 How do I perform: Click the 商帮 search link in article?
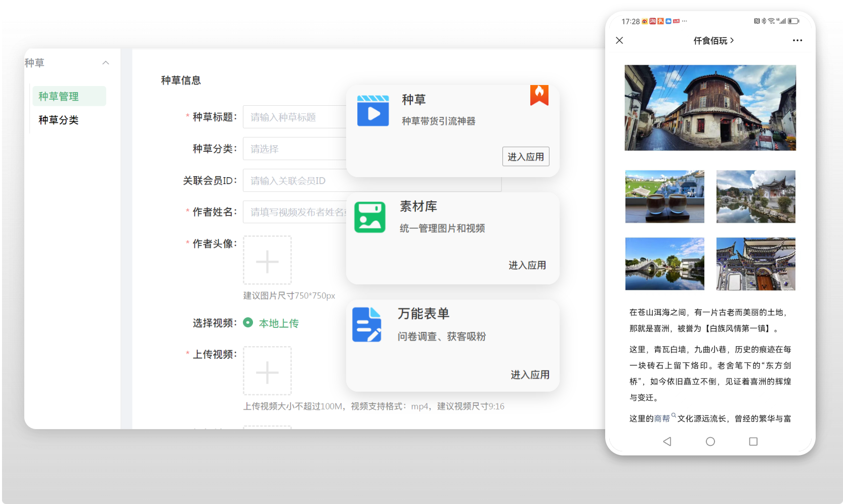(663, 418)
